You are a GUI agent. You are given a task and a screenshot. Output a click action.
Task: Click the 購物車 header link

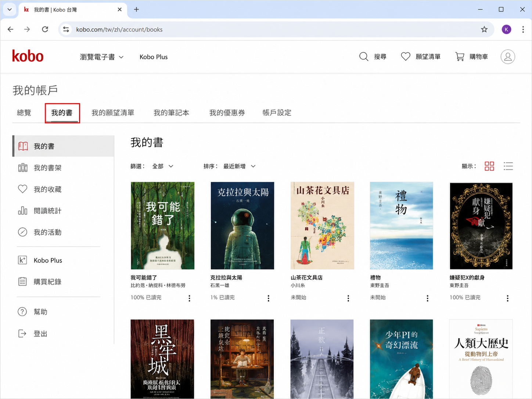pos(479,57)
